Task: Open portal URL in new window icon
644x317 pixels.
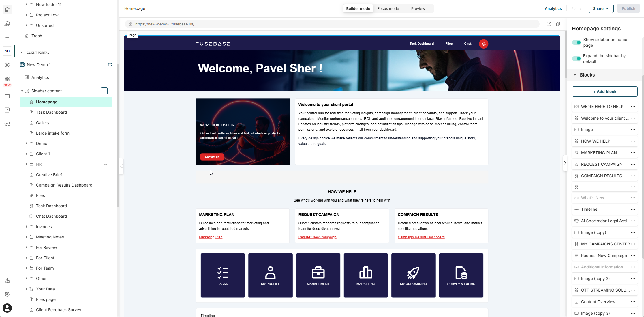Action: point(549,24)
